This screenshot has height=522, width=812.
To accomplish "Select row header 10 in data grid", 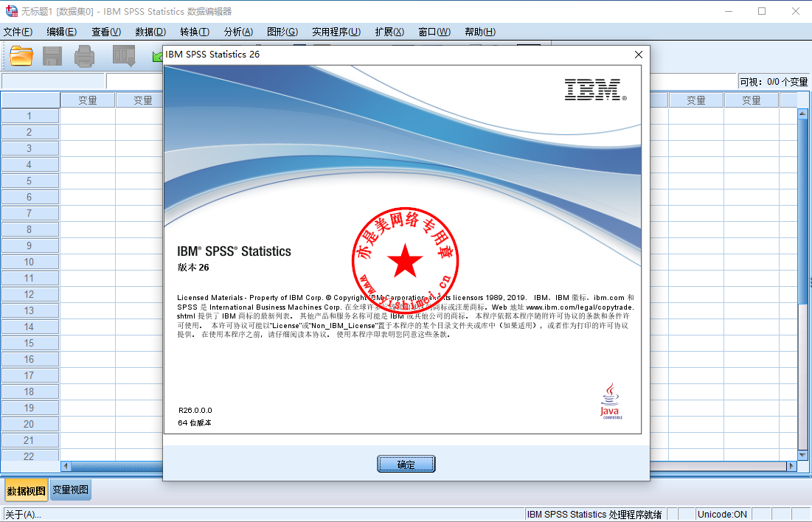I will pyautogui.click(x=30, y=262).
